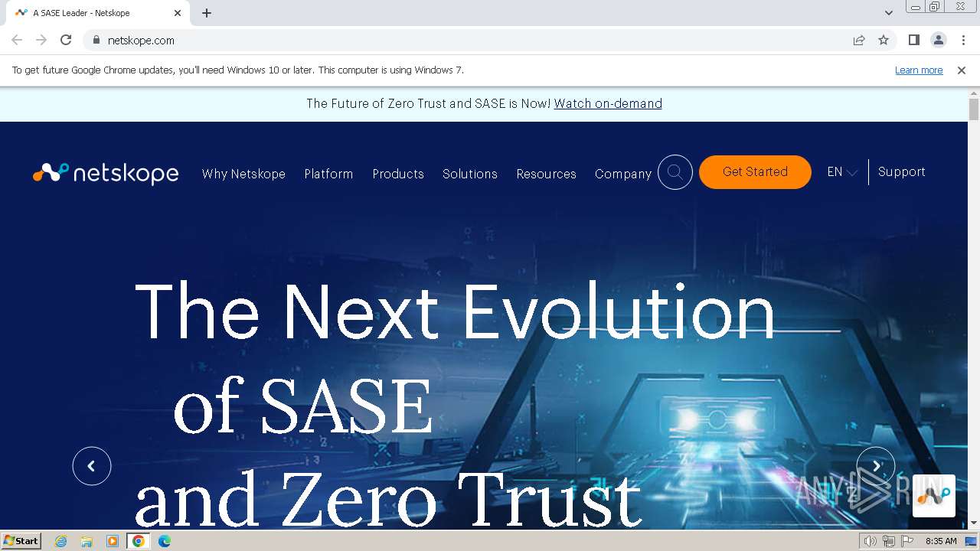The width and height of the screenshot is (980, 551).
Task: Click Learn more about Chrome updates
Action: [x=919, y=70]
